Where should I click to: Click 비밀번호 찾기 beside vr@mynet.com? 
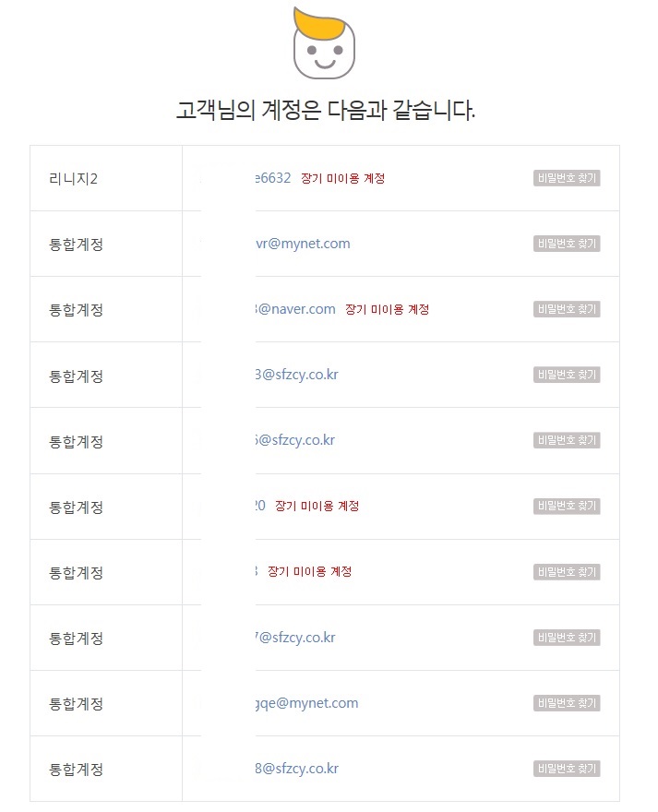coord(567,244)
